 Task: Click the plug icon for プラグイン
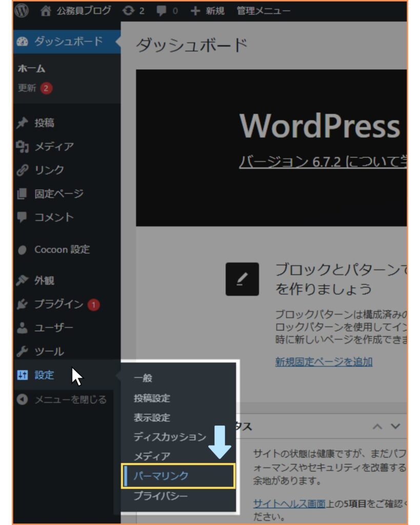[x=22, y=304]
